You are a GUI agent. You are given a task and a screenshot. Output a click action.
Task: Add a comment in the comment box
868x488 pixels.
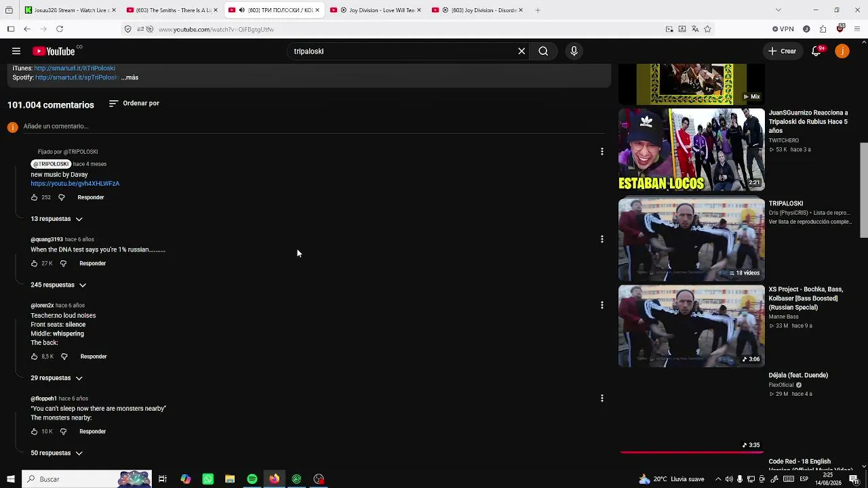313,126
